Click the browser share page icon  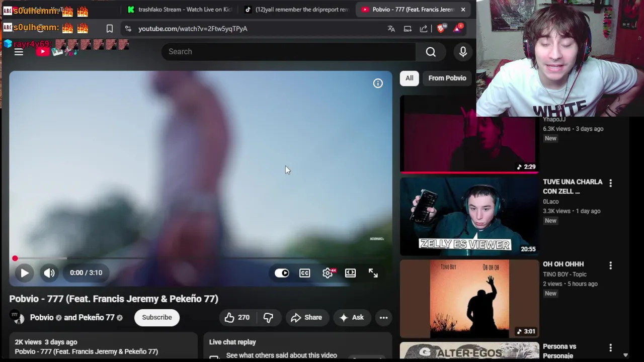pyautogui.click(x=424, y=29)
